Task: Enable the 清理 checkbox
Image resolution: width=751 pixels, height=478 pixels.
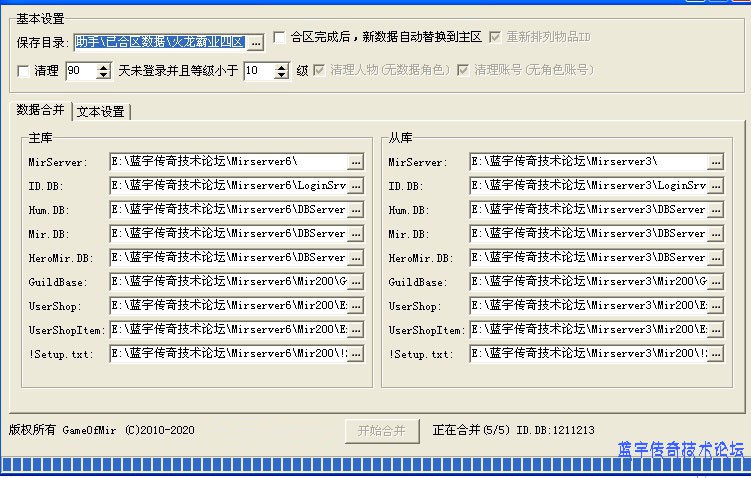Action: coord(24,71)
